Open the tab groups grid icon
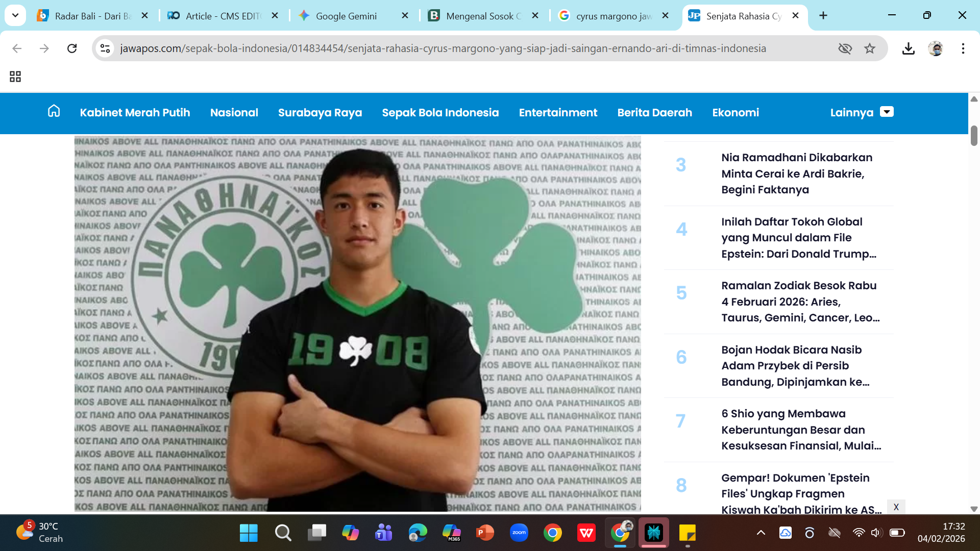Screen dimensions: 980x551 [15, 77]
